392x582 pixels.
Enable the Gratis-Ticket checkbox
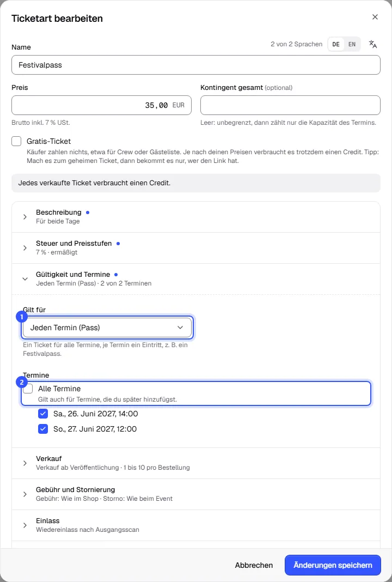16,142
